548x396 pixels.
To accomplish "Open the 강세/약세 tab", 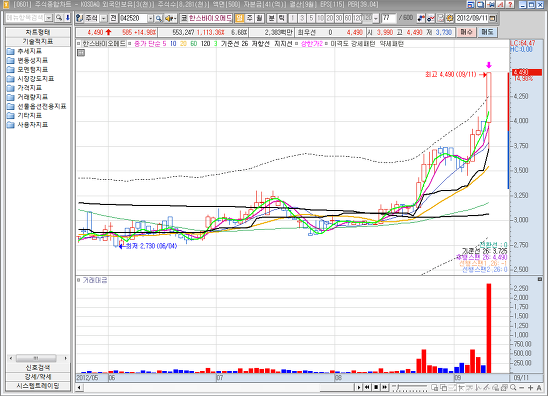I will [x=38, y=377].
